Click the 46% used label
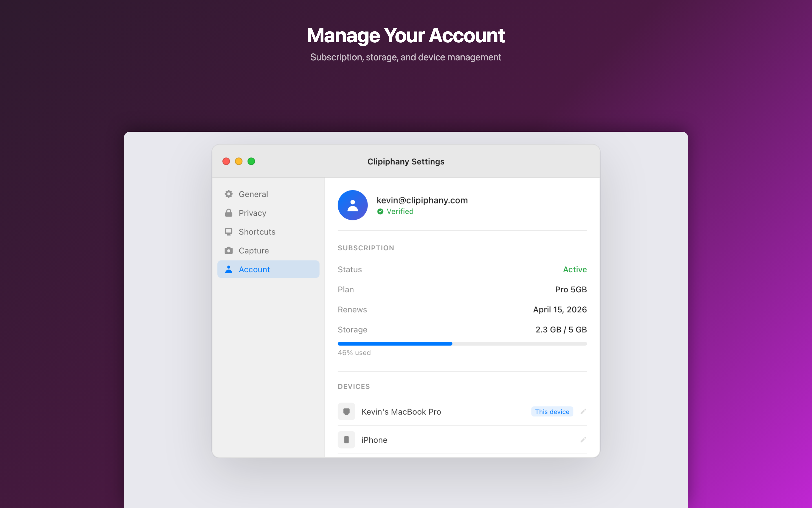Viewport: 812px width, 508px height. (354, 353)
